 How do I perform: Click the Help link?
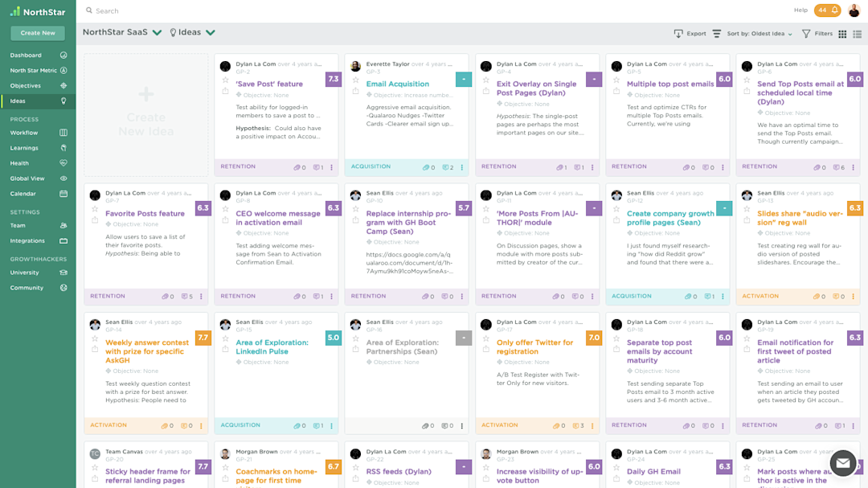[800, 10]
